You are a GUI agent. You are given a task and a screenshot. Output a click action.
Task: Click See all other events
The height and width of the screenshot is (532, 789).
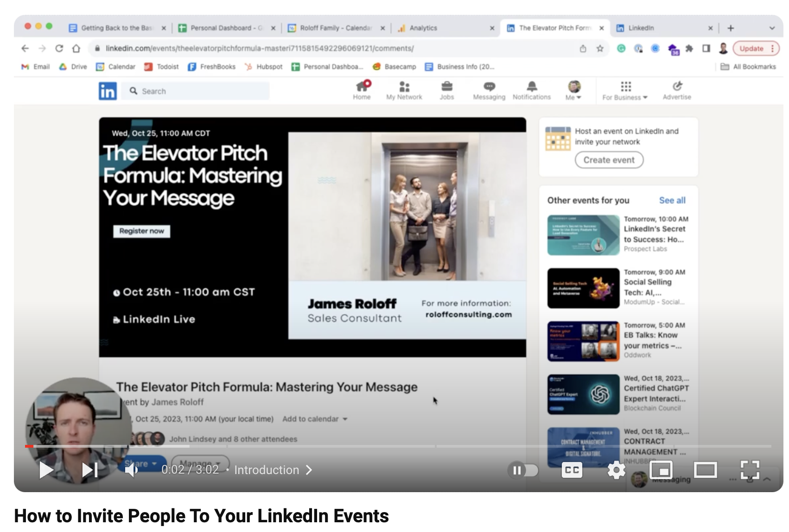pyautogui.click(x=672, y=200)
